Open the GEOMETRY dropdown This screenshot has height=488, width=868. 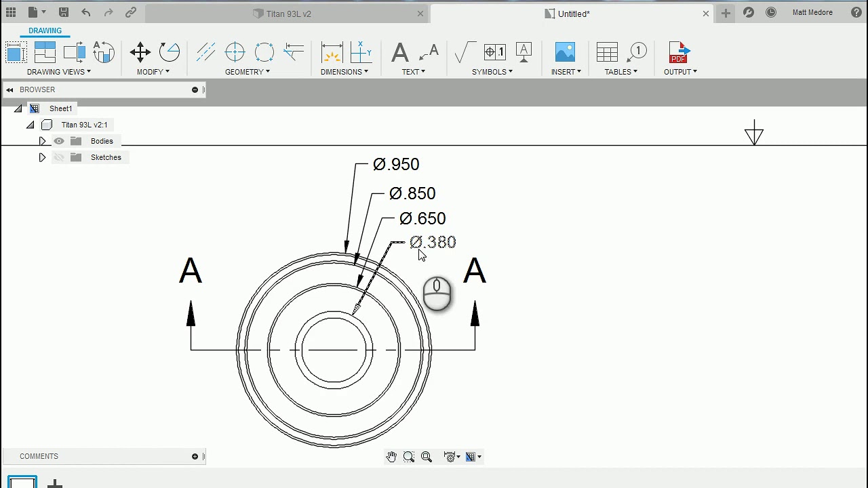point(248,72)
